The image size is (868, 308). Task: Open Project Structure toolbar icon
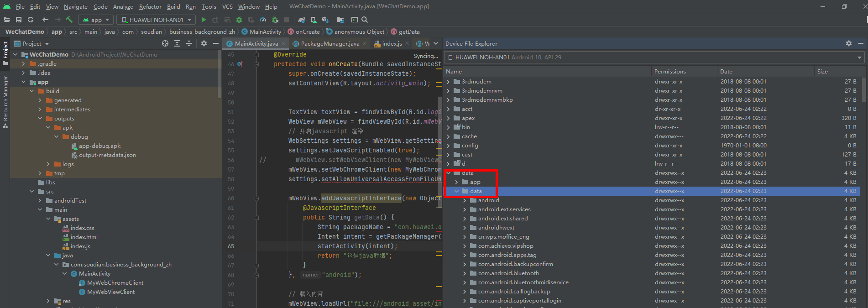[340, 20]
